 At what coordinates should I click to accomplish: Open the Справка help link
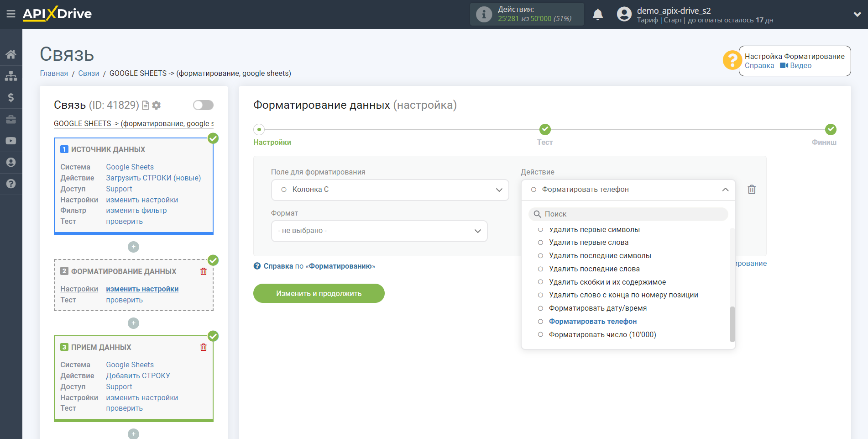point(759,66)
